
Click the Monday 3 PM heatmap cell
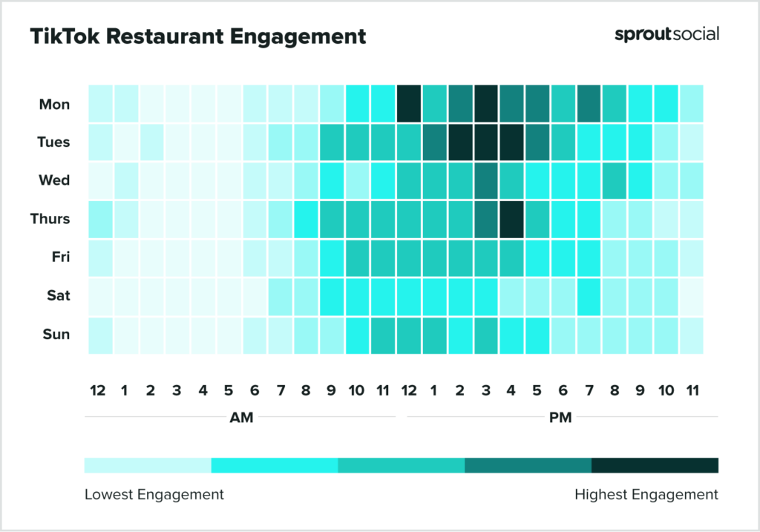click(x=486, y=104)
